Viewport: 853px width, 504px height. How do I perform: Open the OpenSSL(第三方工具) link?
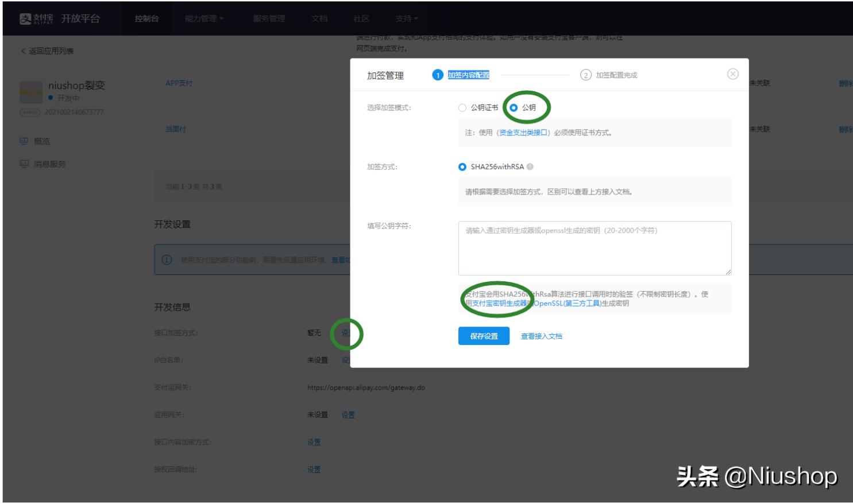(567, 304)
